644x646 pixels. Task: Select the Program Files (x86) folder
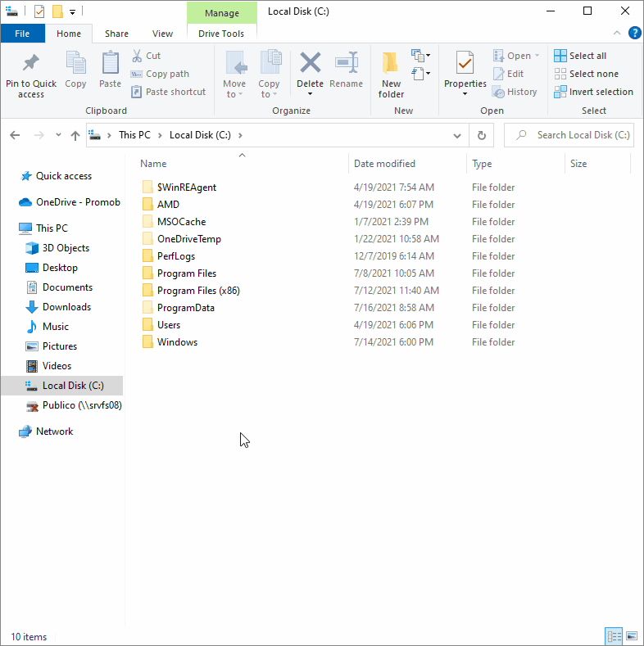pos(198,291)
